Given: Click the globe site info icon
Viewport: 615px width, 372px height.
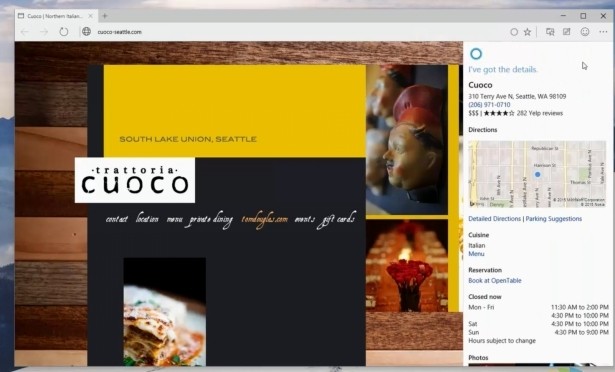Looking at the screenshot, I should [x=86, y=32].
